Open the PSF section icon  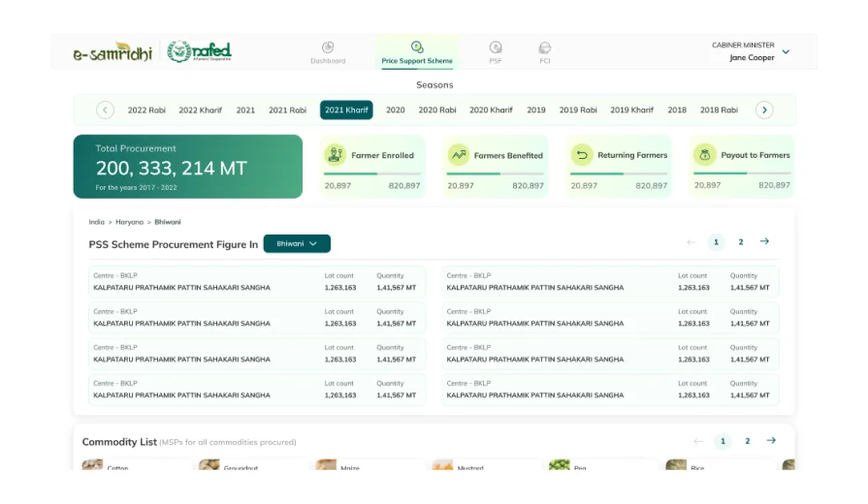tap(496, 47)
